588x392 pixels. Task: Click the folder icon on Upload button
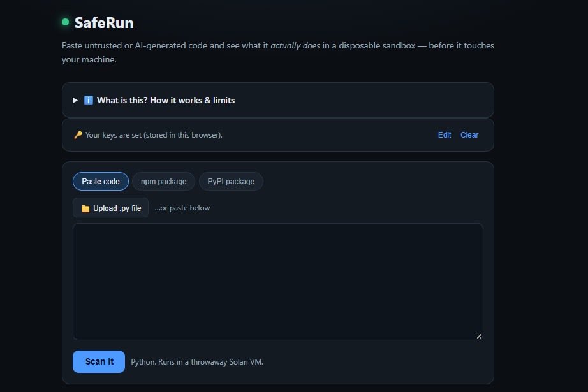[x=85, y=208]
